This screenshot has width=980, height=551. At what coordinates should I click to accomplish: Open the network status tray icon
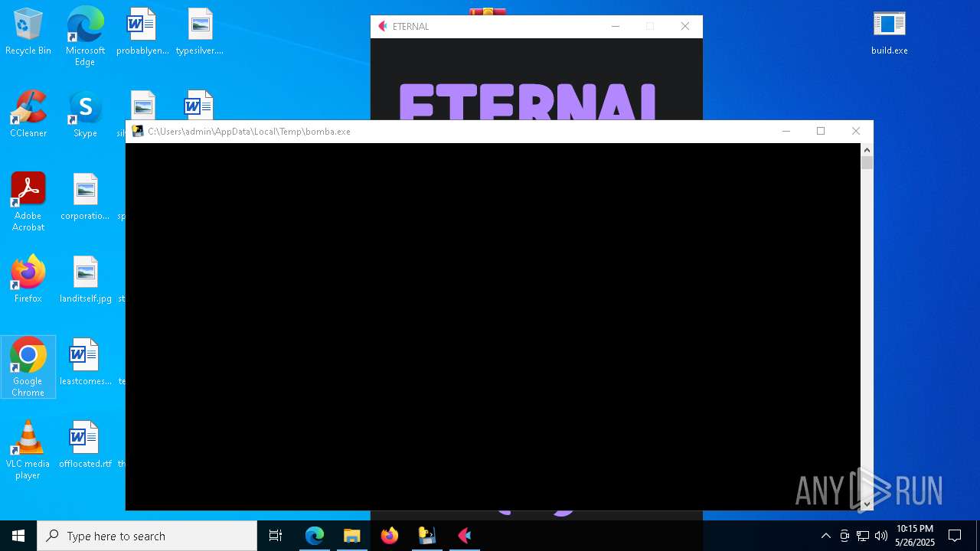tap(863, 536)
